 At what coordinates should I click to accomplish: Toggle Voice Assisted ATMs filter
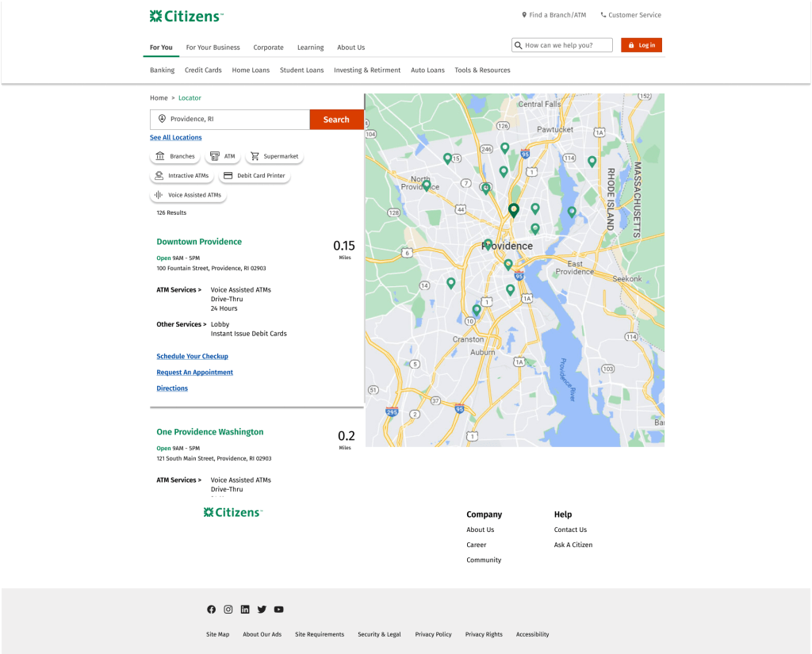pos(188,195)
